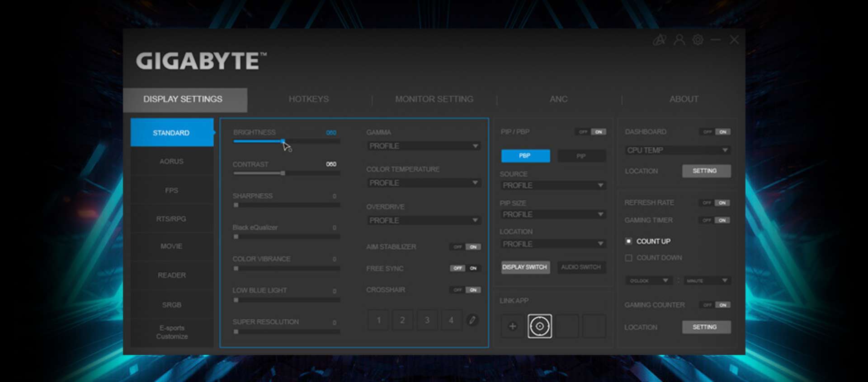Toggle Refresh Rate switch
This screenshot has height=382, width=868.
pos(715,203)
